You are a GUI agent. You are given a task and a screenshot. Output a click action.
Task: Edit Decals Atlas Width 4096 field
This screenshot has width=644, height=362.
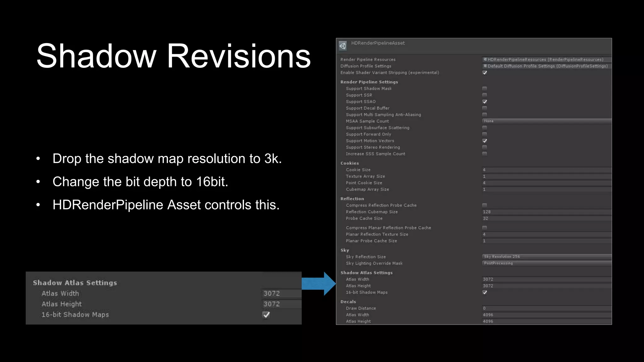[547, 315]
